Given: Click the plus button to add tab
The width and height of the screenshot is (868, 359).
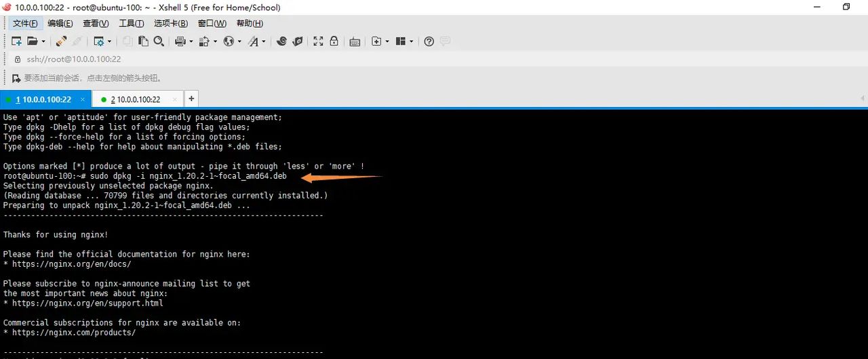Looking at the screenshot, I should tap(191, 99).
